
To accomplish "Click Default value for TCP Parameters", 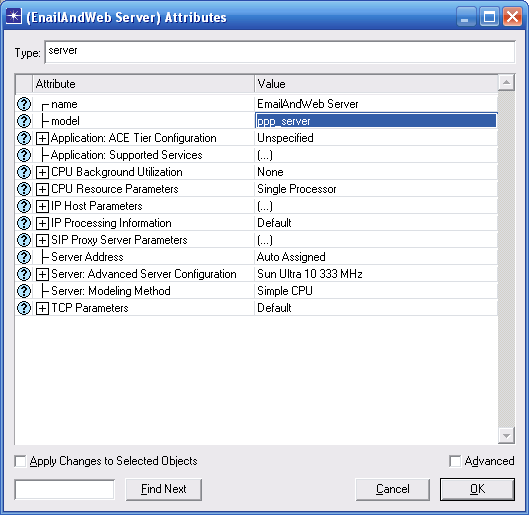I will point(376,308).
